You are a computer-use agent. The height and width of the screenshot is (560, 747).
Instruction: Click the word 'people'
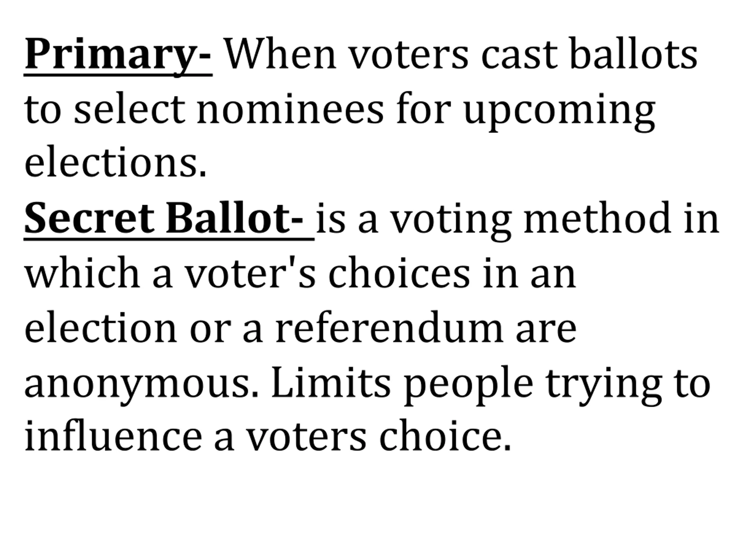(469, 385)
